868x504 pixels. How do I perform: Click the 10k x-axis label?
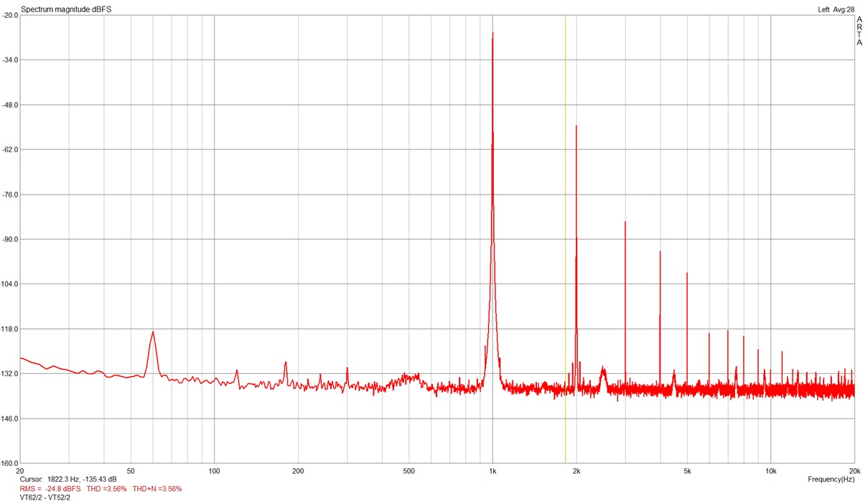(x=770, y=471)
